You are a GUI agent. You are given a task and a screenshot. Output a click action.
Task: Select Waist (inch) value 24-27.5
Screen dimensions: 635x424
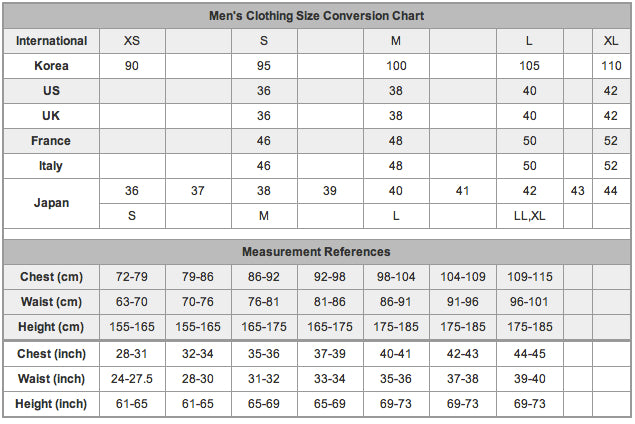(x=132, y=379)
